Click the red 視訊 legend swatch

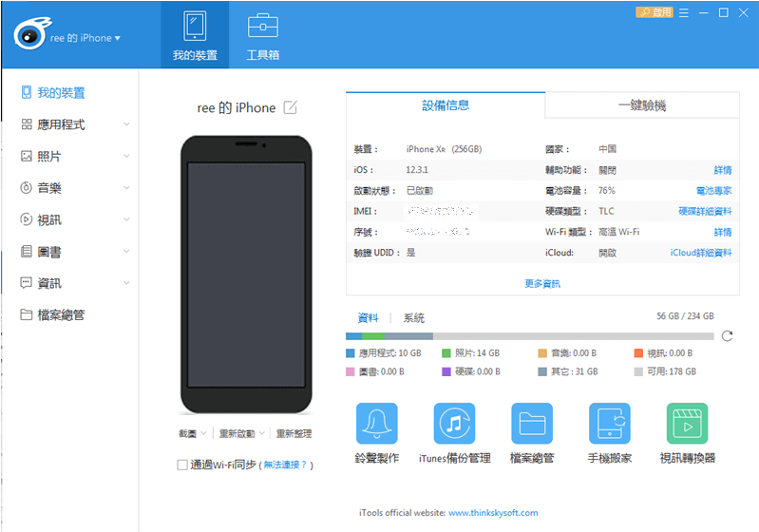coord(638,352)
